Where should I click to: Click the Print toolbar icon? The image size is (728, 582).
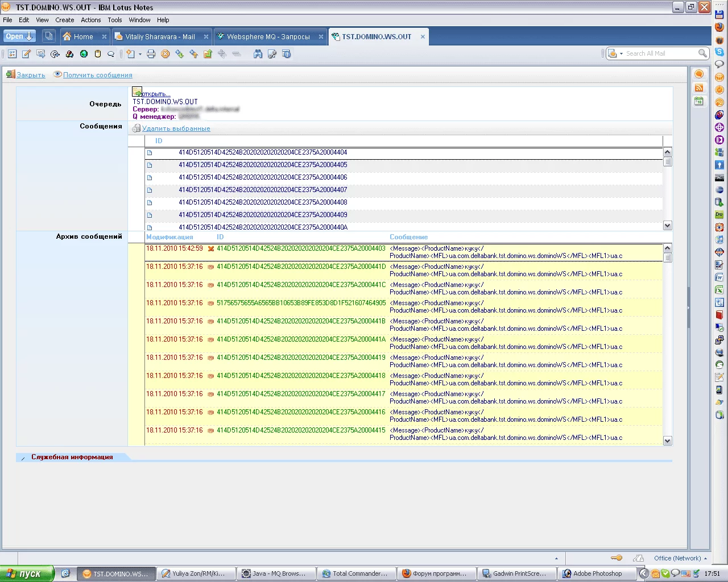click(151, 54)
